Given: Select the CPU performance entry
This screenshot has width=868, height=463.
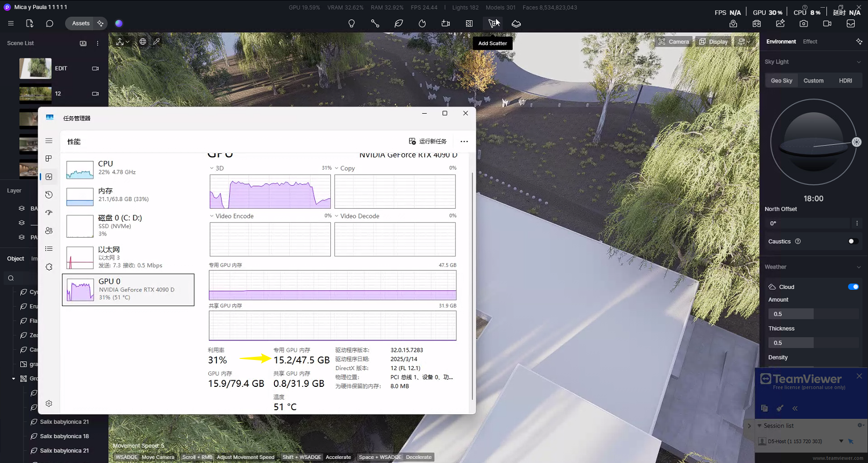Looking at the screenshot, I should point(128,169).
